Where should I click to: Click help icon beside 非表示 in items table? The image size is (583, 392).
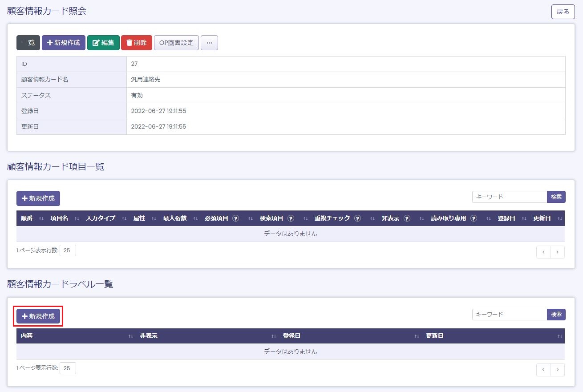407,218
